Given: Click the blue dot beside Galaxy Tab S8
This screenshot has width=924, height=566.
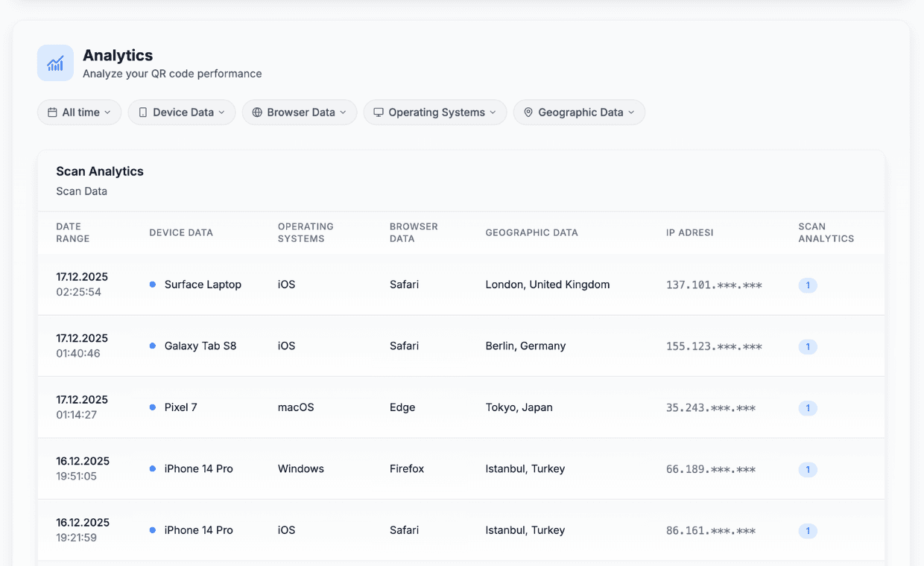Looking at the screenshot, I should pyautogui.click(x=153, y=346).
